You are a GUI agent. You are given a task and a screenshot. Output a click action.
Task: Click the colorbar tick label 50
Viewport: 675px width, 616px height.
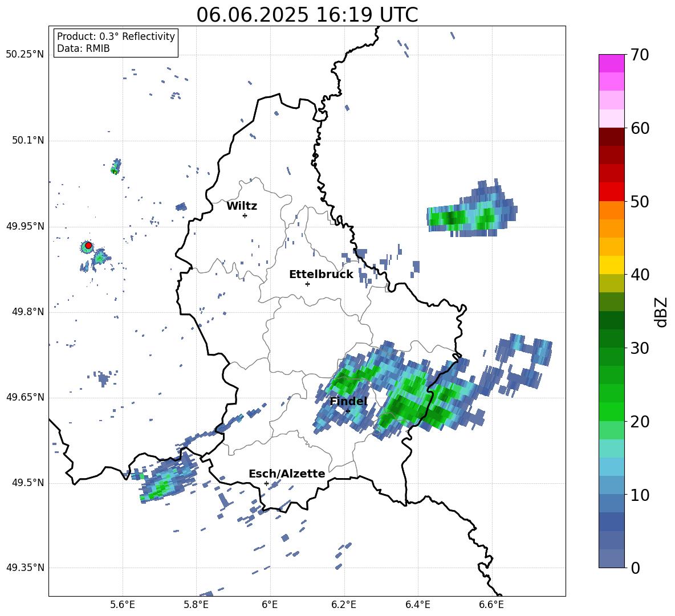point(639,202)
